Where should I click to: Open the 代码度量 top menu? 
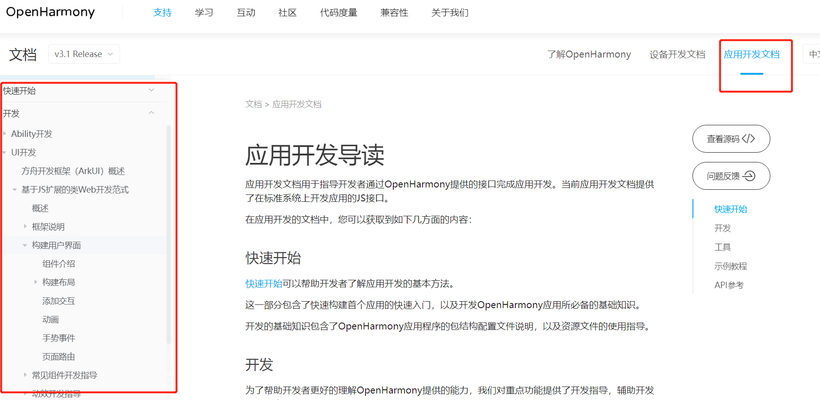[339, 13]
